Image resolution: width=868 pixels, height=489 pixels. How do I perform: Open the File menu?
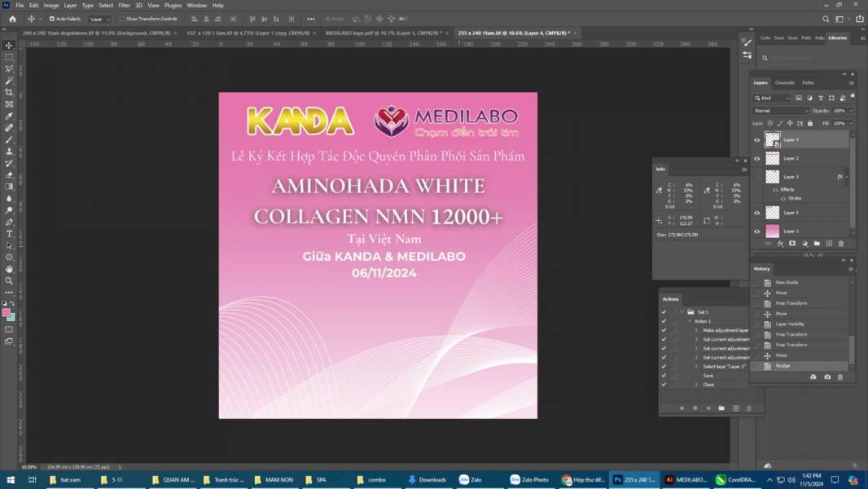coord(20,5)
